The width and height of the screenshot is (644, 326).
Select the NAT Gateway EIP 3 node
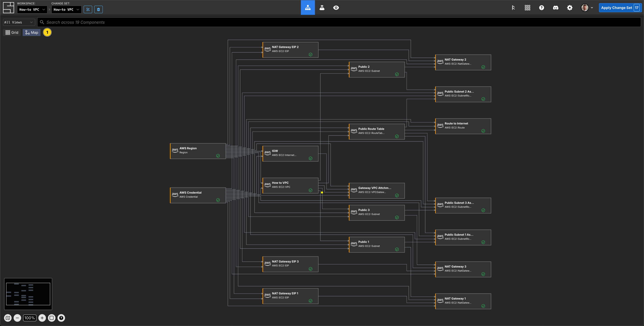(290, 264)
